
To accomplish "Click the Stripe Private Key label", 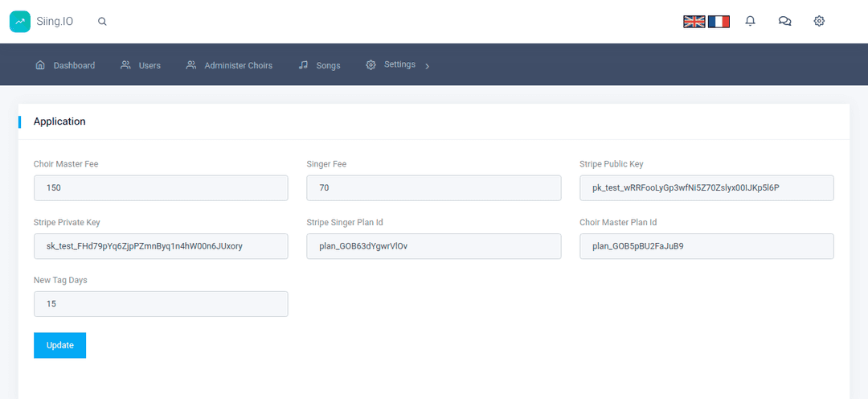I will 67,222.
